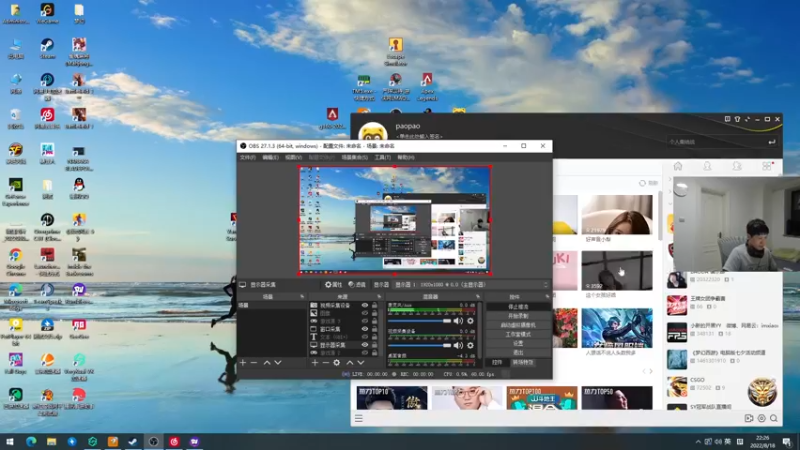Open the 场景集合(S) menu in OBS
Screen dimensions: 800x450
355,158
